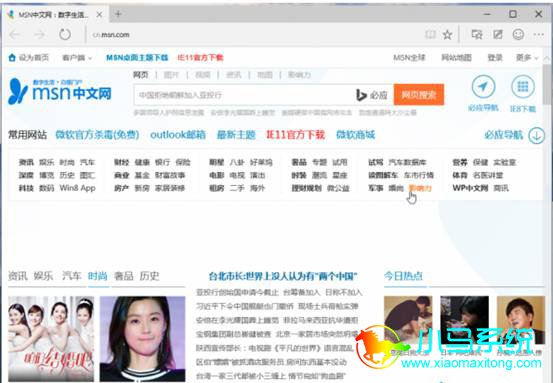Switch to the 时尚 news section tab

(98, 275)
